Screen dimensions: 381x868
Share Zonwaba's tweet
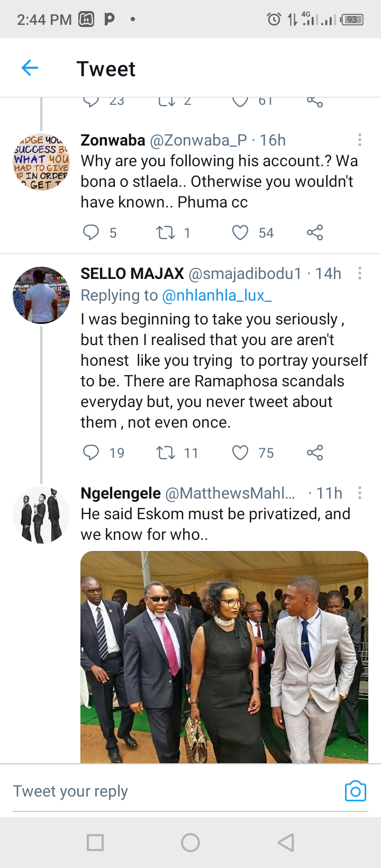315,232
